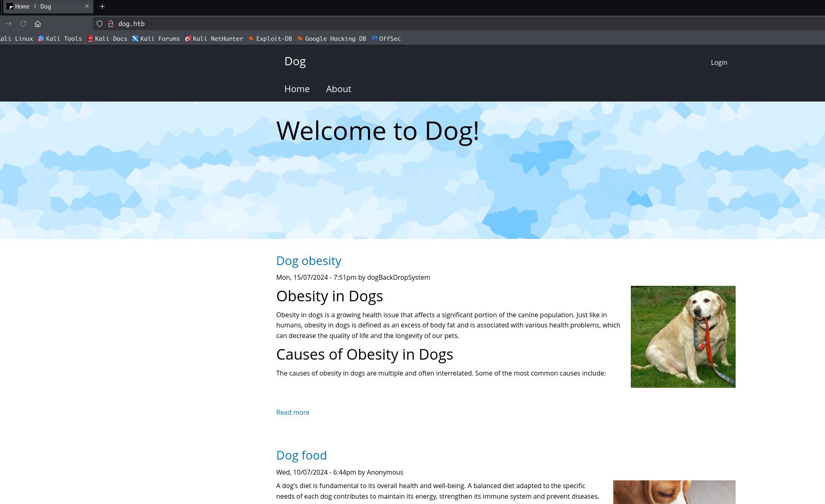The height and width of the screenshot is (504, 825).
Task: Go to About menu item
Action: click(x=339, y=89)
